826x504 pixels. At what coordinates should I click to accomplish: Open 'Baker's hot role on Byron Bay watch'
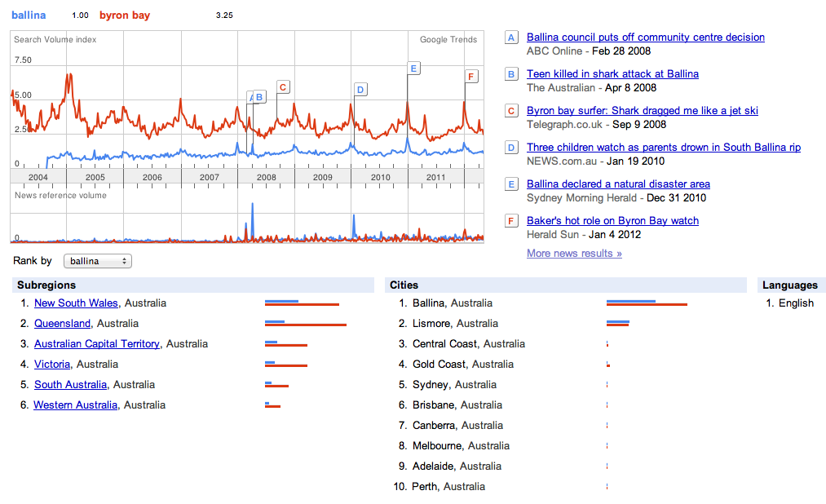tap(612, 221)
